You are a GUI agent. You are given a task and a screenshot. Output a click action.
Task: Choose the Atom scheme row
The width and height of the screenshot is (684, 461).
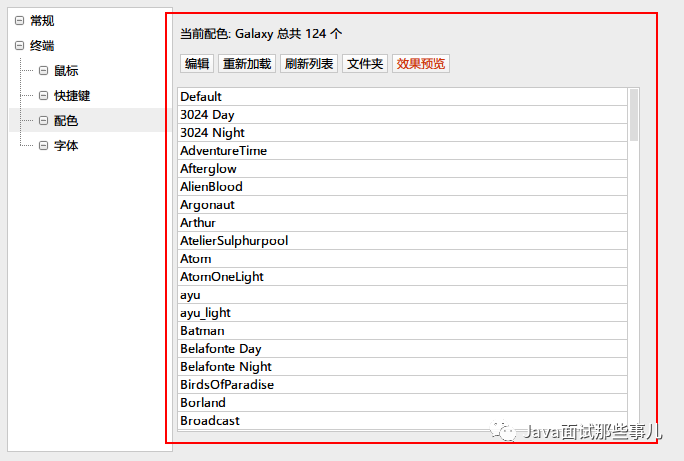pyautogui.click(x=403, y=259)
